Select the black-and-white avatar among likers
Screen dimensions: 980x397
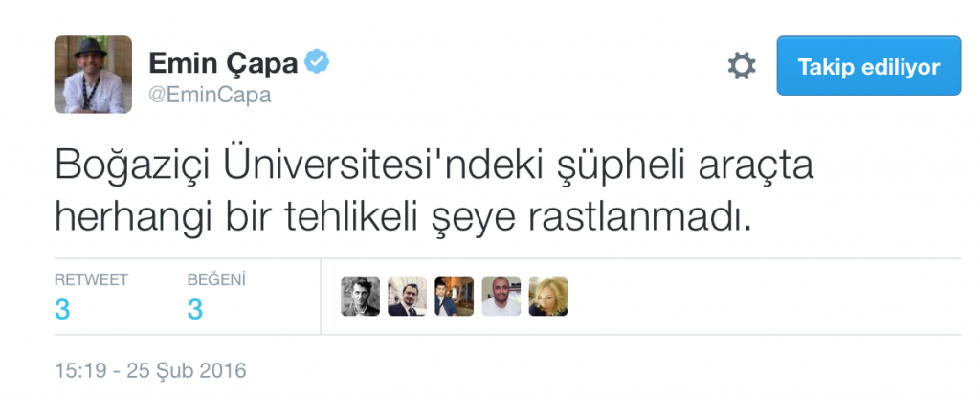point(361,297)
